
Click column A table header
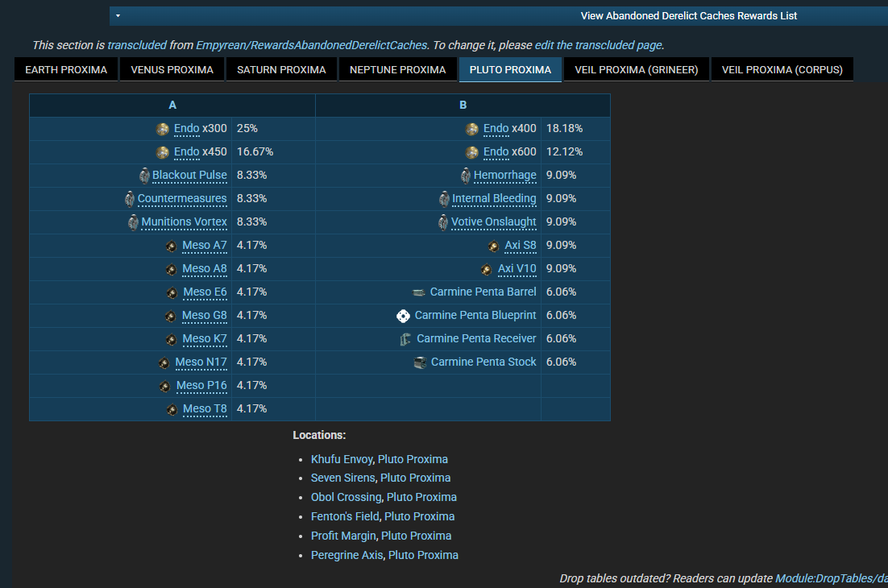(x=172, y=106)
